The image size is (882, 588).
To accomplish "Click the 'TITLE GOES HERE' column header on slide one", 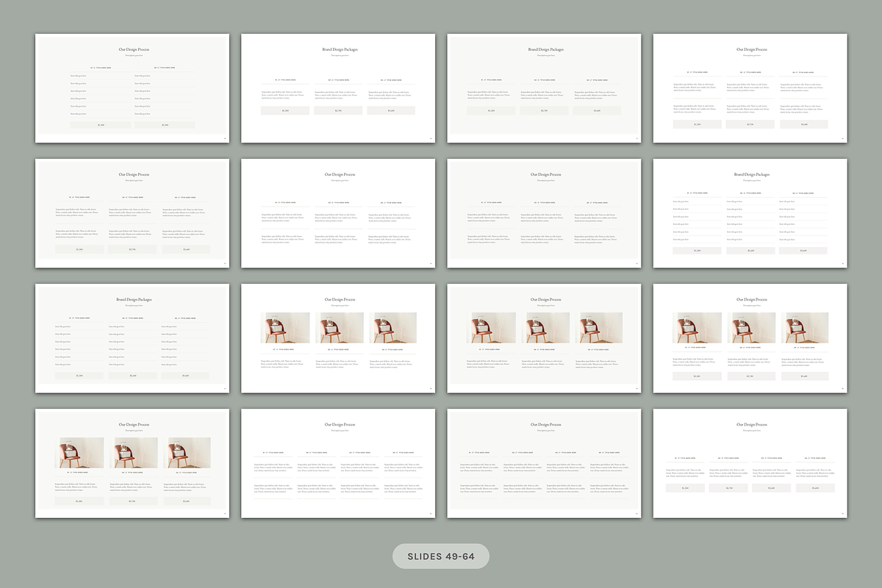I will click(x=101, y=68).
